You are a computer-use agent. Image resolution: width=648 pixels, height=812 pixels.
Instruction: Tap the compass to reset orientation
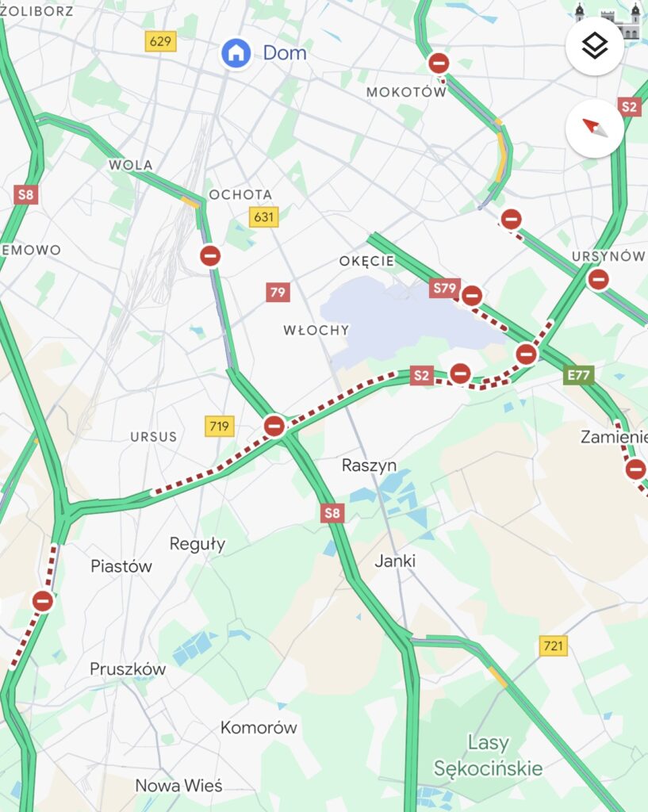[594, 128]
